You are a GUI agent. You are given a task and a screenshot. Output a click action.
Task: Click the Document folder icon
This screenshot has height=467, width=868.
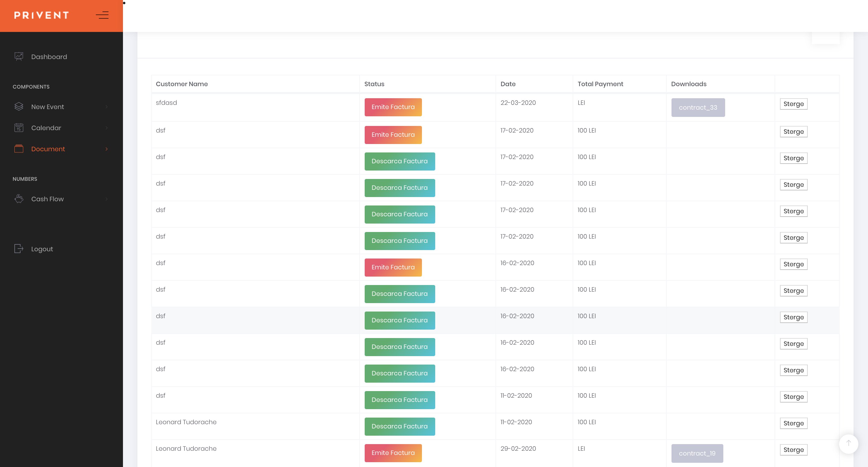[x=19, y=149]
